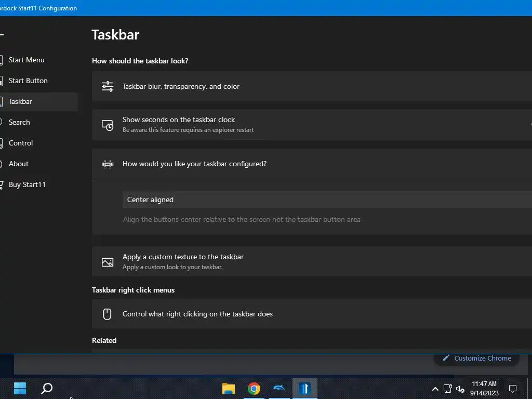532x399 pixels.
Task: Click Customize Chrome button in background window
Action: pyautogui.click(x=477, y=358)
